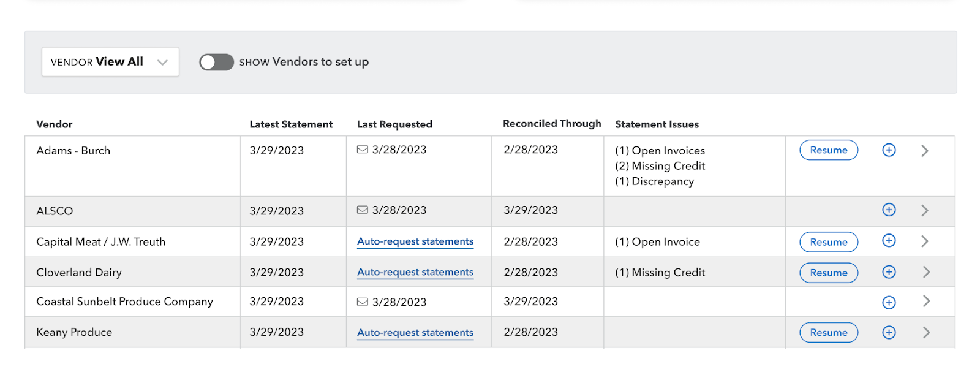980x372 pixels.
Task: Click "(1) Discrepancy" issue for Adams - Burch
Action: [x=655, y=181]
